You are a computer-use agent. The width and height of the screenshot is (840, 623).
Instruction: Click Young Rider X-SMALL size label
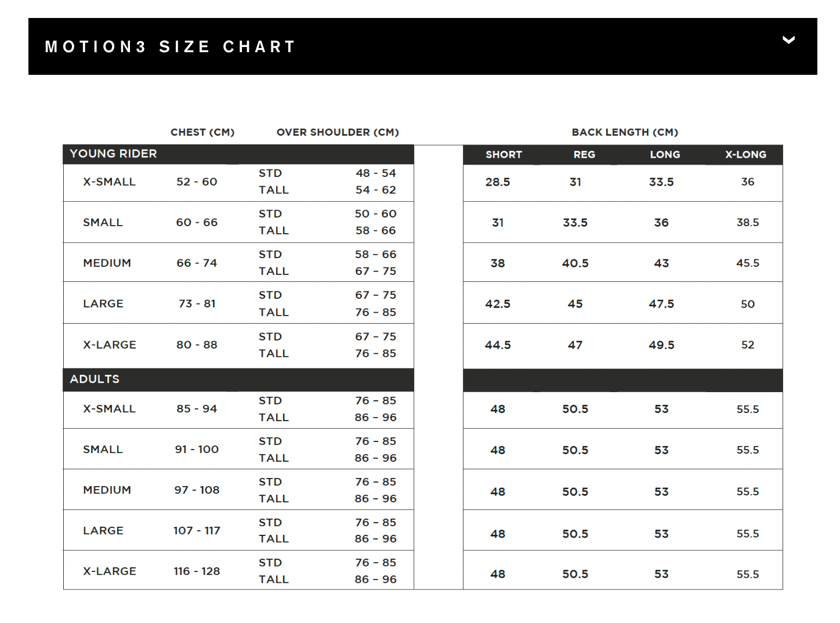click(109, 182)
